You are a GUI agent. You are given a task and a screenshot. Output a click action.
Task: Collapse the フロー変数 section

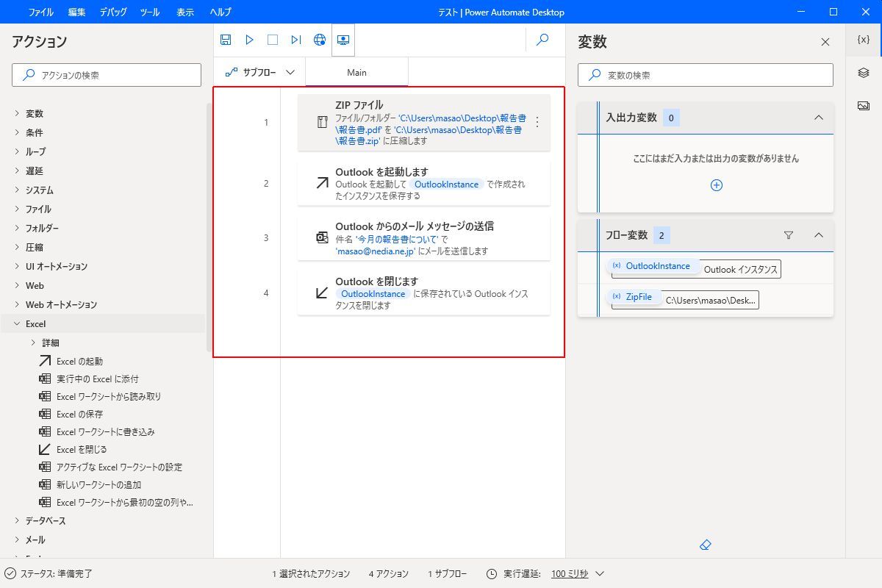pos(819,235)
